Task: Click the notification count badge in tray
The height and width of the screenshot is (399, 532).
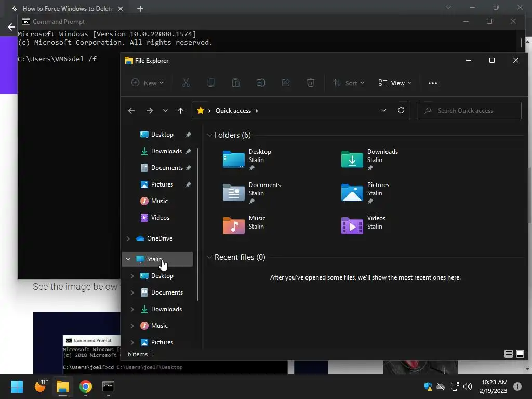Action: click(517, 387)
